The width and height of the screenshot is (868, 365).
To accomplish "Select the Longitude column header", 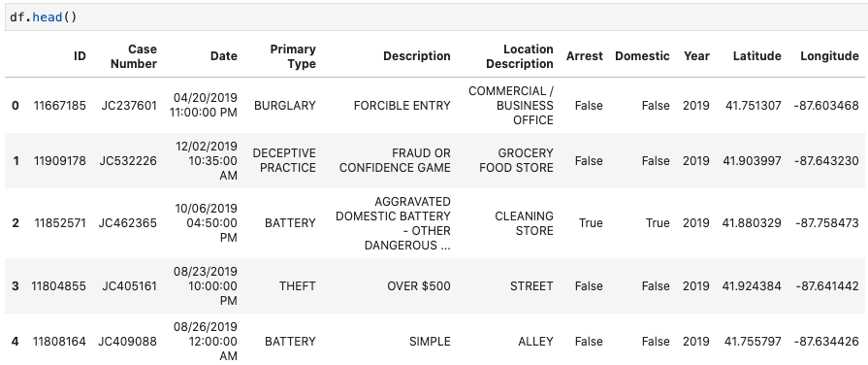I will point(829,56).
